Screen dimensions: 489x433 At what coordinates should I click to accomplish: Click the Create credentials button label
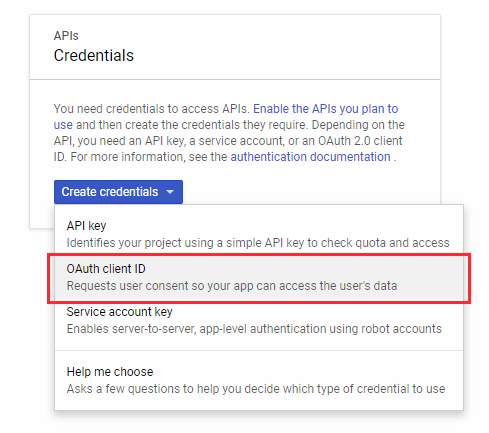click(110, 192)
